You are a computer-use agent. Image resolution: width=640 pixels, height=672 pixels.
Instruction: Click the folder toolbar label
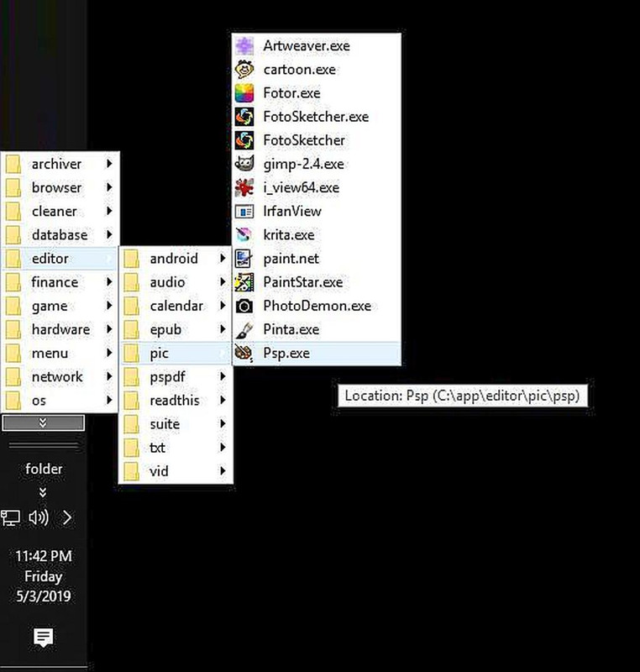44,469
